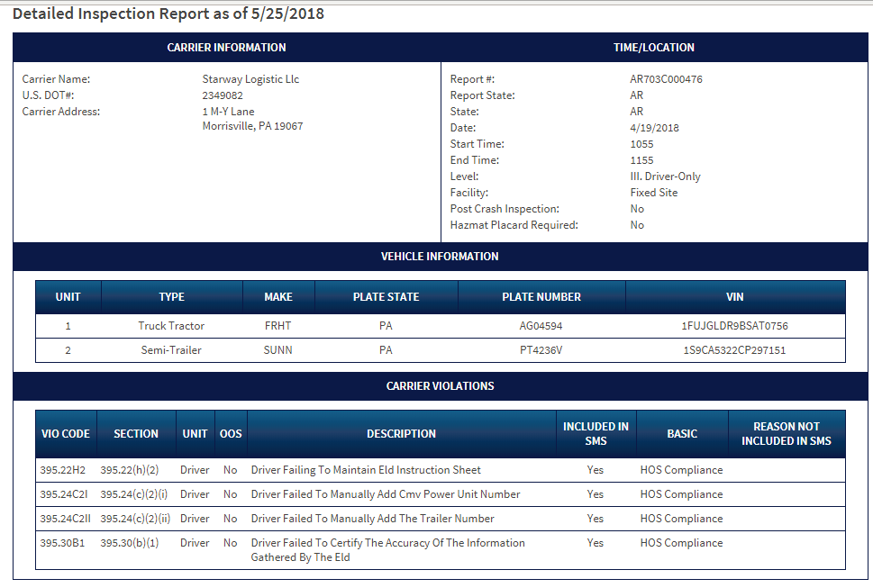Image resolution: width=873 pixels, height=588 pixels.
Task: Click the VIN column header
Action: (734, 297)
